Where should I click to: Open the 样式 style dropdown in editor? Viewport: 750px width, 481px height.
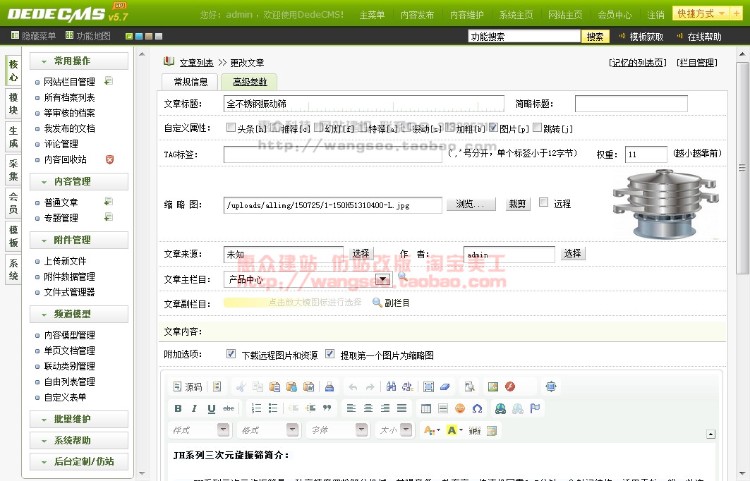(x=223, y=430)
